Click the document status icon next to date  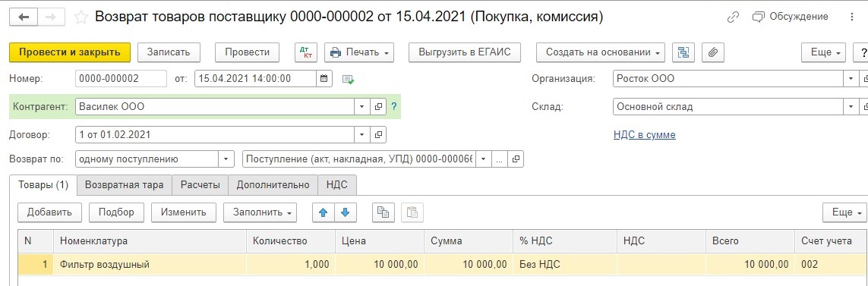tap(349, 79)
